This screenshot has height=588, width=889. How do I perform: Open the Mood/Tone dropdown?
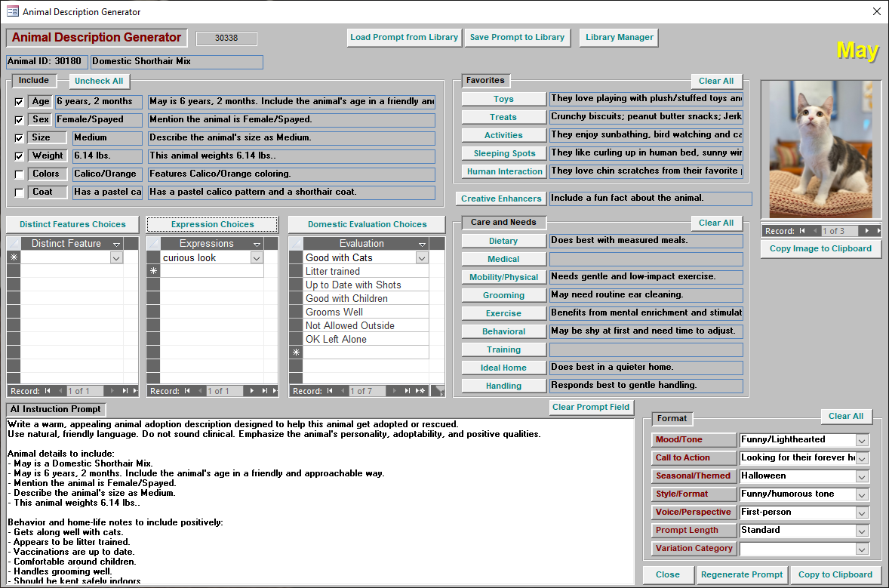pyautogui.click(x=862, y=440)
